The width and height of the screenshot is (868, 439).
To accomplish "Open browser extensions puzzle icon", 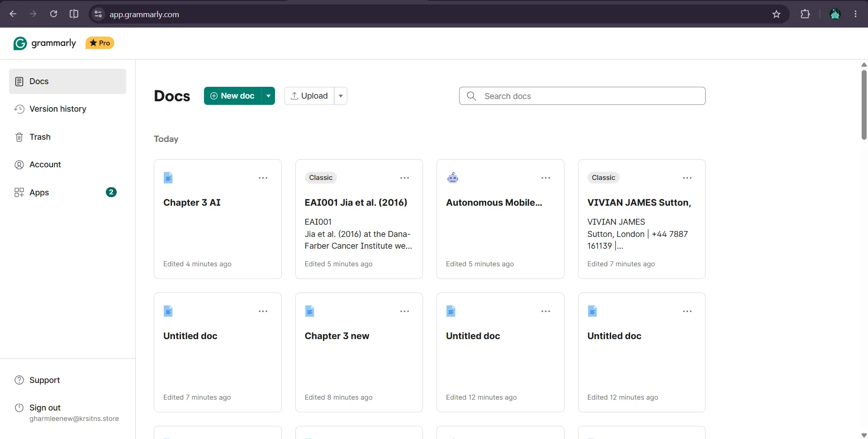I will pyautogui.click(x=805, y=14).
